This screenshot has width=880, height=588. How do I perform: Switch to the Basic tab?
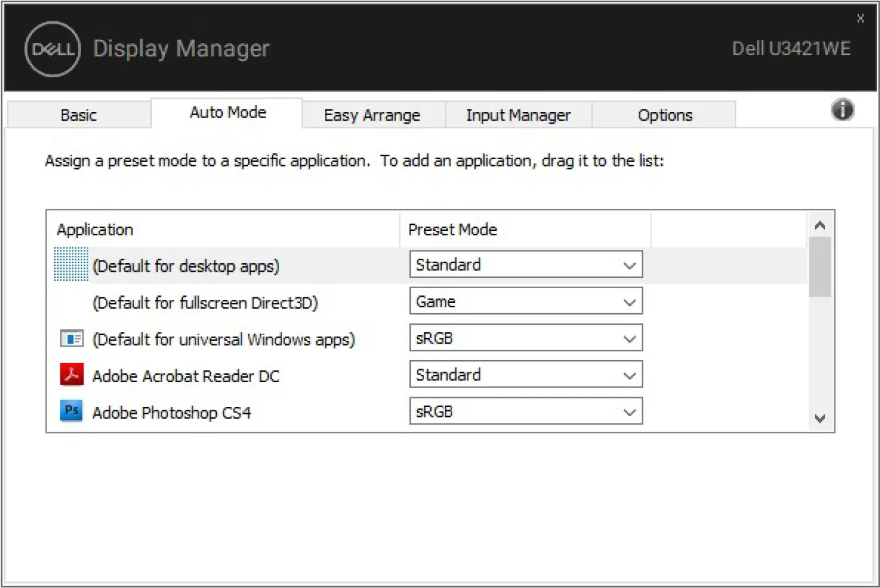pos(78,115)
